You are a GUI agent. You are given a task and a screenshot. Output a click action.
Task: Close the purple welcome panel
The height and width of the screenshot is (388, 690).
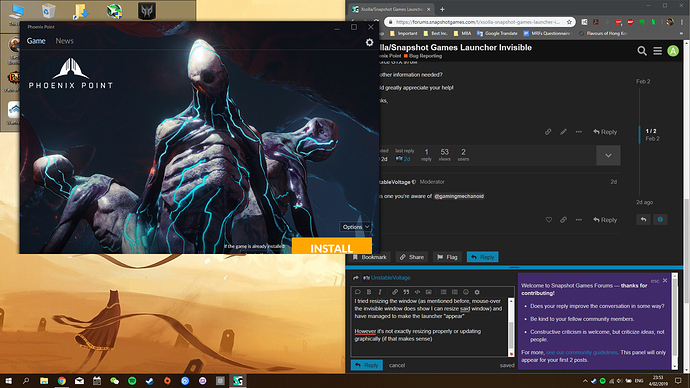tap(665, 280)
